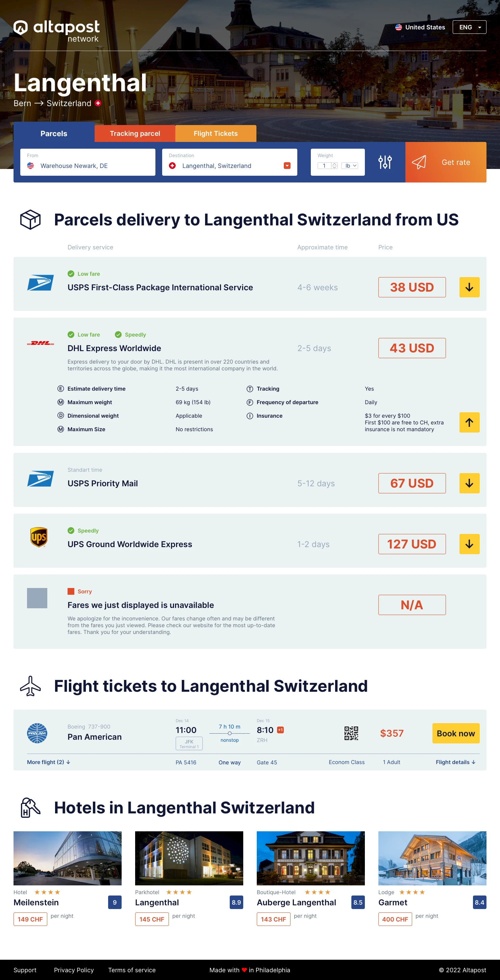Click the altapost network logo
Viewport: 500px width, 980px height.
[x=56, y=30]
